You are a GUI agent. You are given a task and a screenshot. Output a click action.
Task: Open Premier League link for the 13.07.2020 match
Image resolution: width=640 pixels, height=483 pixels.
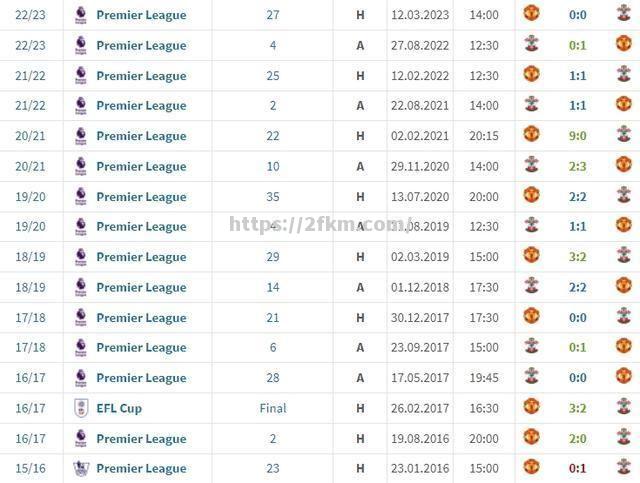coord(141,196)
